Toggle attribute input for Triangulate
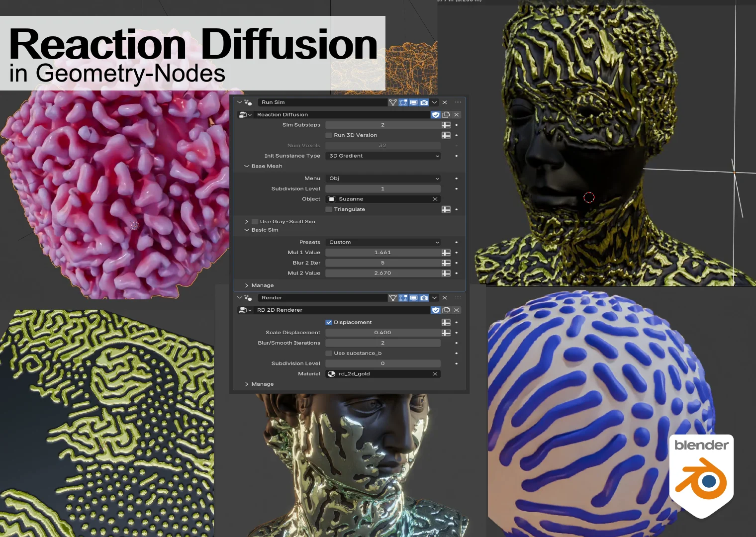 pyautogui.click(x=446, y=209)
